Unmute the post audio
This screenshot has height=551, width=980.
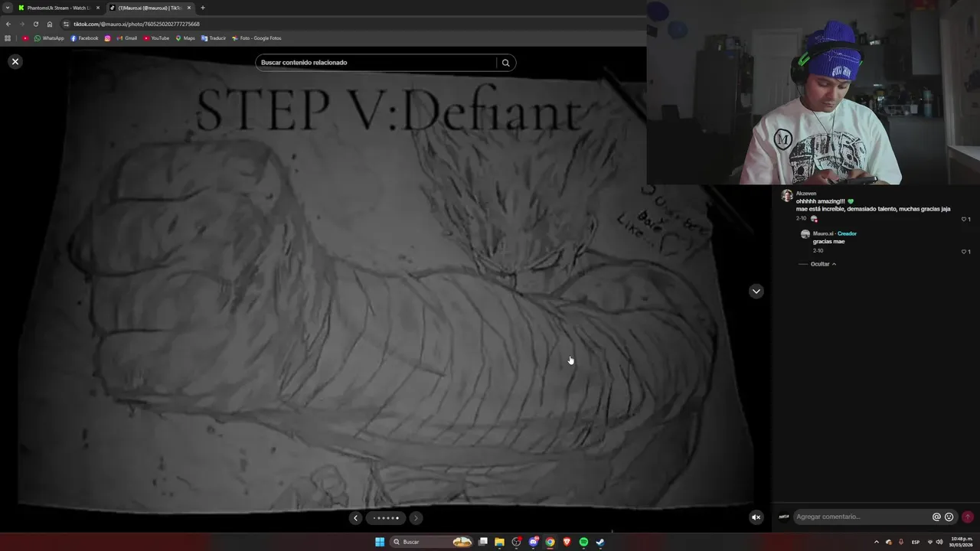click(756, 517)
